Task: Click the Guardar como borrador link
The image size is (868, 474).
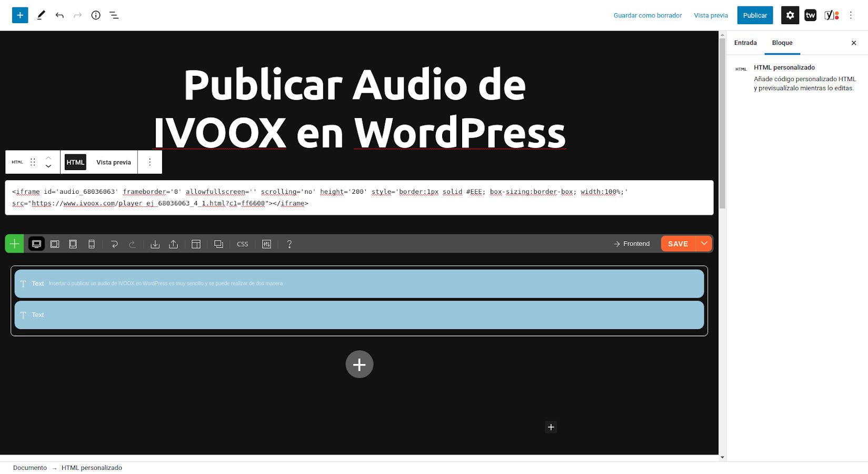Action: tap(647, 15)
